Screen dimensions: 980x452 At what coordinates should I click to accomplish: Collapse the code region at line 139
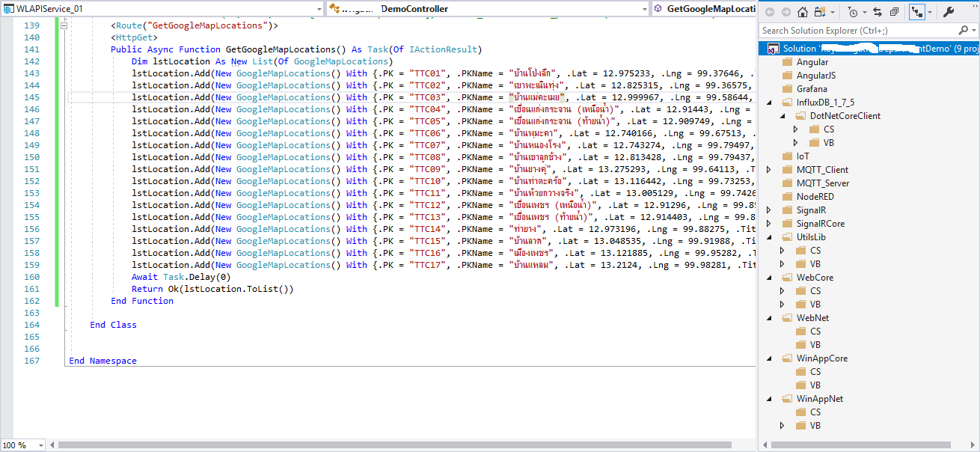(x=63, y=25)
